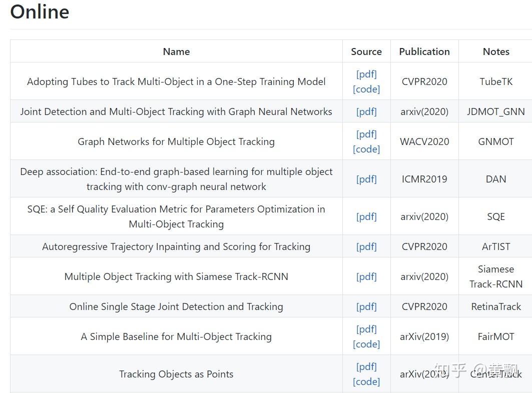Click the FairMOT [code] link
532x393 pixels.
click(366, 344)
